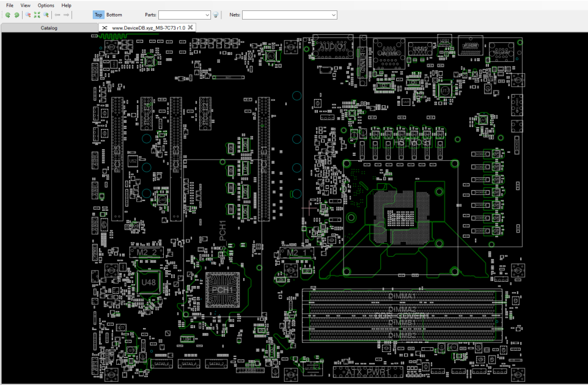588x385 pixels.
Task: Click the fit-to-window green arrows icon
Action: (37, 15)
